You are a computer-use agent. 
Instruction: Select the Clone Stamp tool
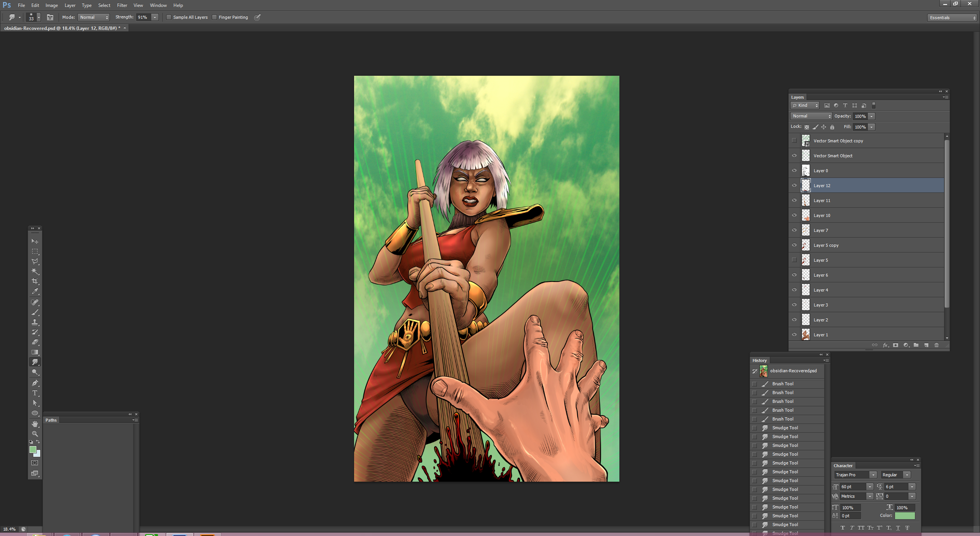click(x=35, y=322)
